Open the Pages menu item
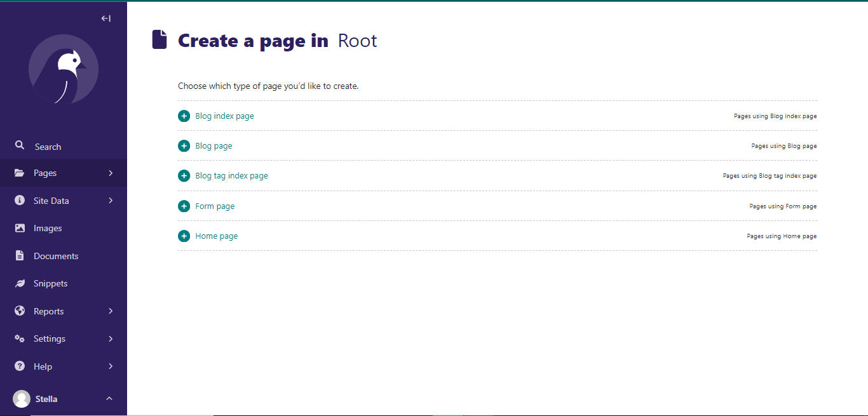Image resolution: width=868 pixels, height=416 pixels. (x=45, y=173)
